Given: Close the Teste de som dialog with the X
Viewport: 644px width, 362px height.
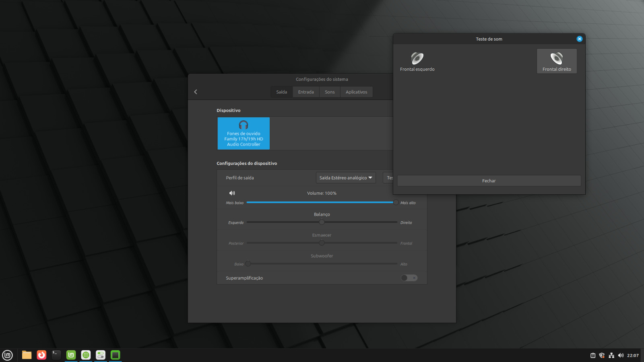Looking at the screenshot, I should click(579, 39).
